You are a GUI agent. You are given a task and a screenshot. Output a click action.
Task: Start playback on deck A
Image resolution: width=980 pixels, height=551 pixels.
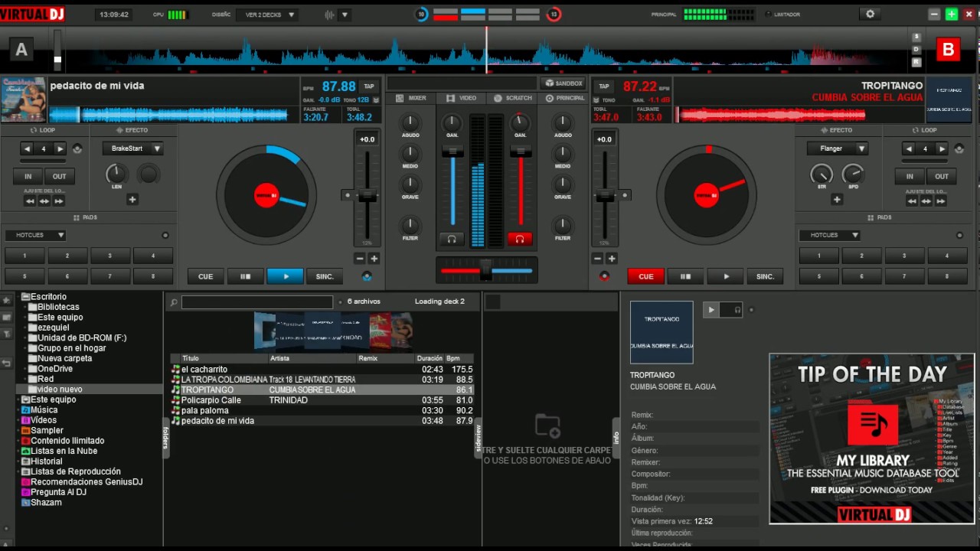pos(285,276)
